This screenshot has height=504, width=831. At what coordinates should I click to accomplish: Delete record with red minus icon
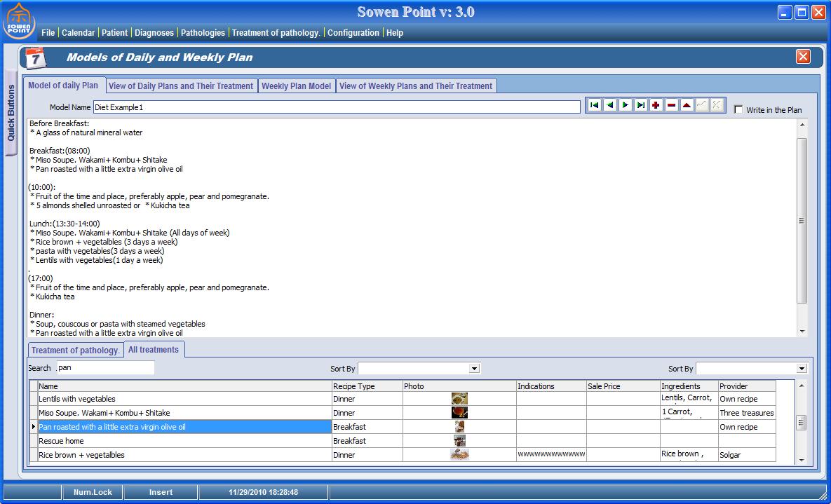point(672,105)
